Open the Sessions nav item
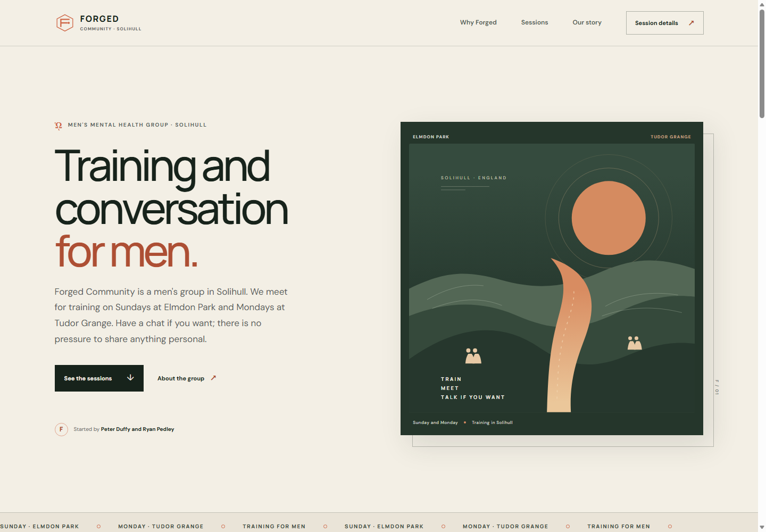766x532 pixels. (535, 22)
